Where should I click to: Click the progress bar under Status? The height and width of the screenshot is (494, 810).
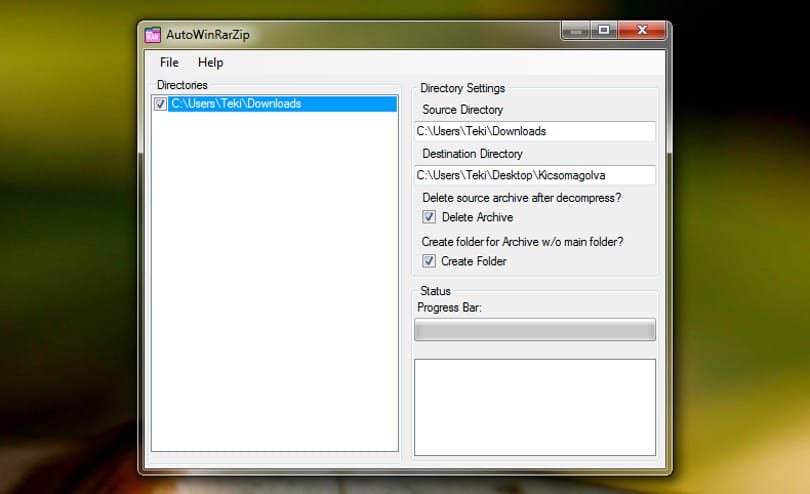[535, 330]
